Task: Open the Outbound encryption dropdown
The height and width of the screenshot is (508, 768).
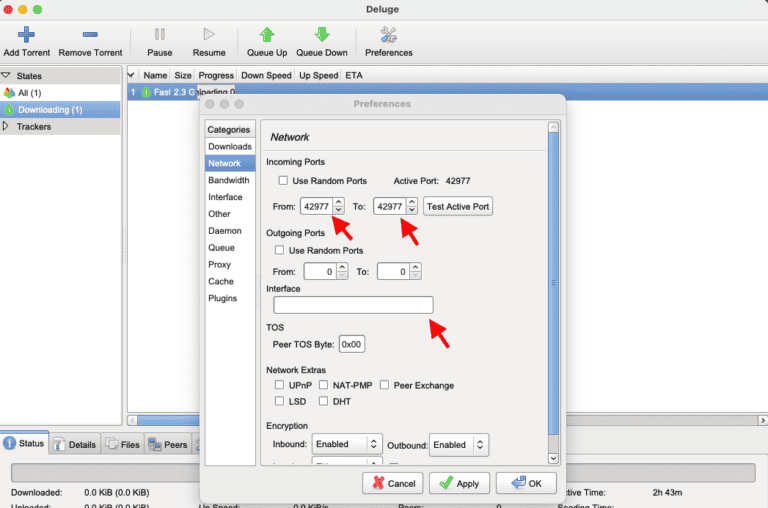Action: tap(460, 444)
